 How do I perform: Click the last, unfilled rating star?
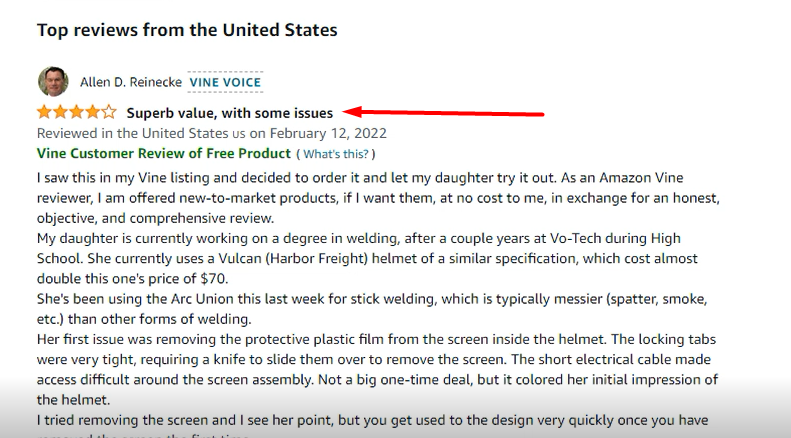[109, 112]
